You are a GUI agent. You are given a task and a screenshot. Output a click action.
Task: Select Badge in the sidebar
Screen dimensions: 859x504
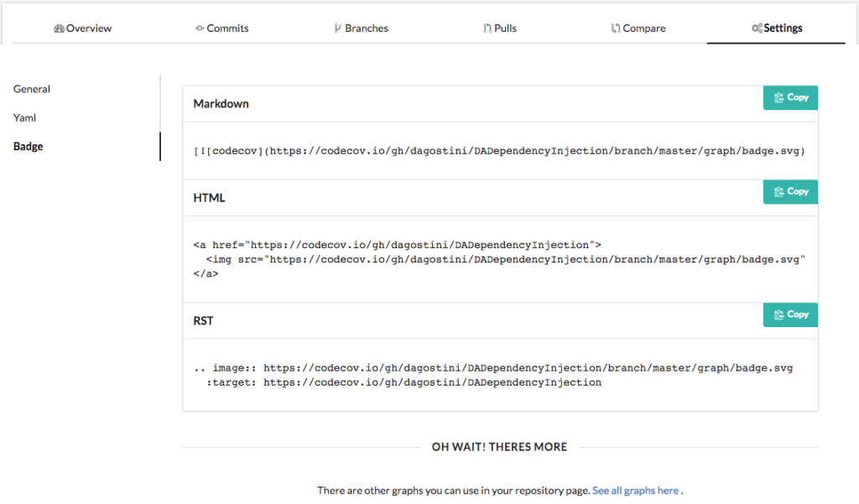29,147
